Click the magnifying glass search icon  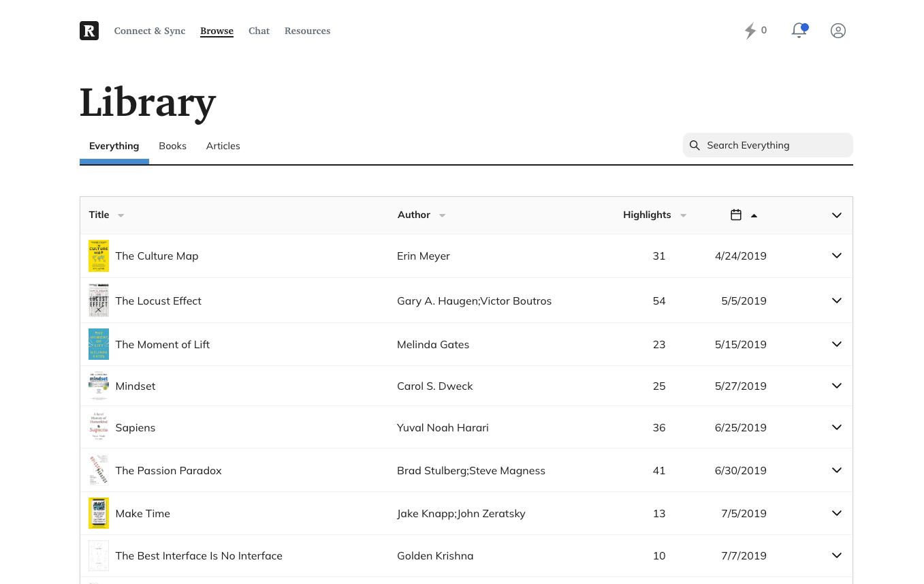[x=695, y=146]
